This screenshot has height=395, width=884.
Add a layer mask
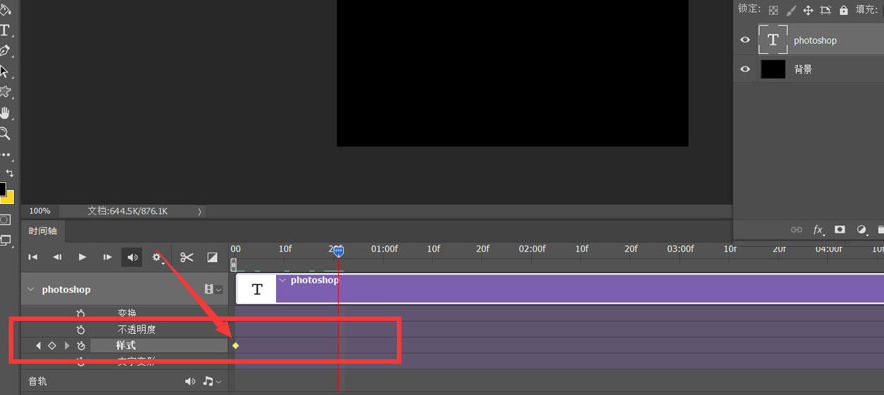point(840,229)
